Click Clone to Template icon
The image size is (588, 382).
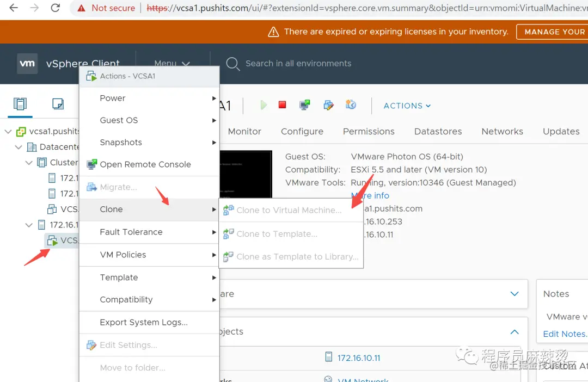(x=228, y=233)
